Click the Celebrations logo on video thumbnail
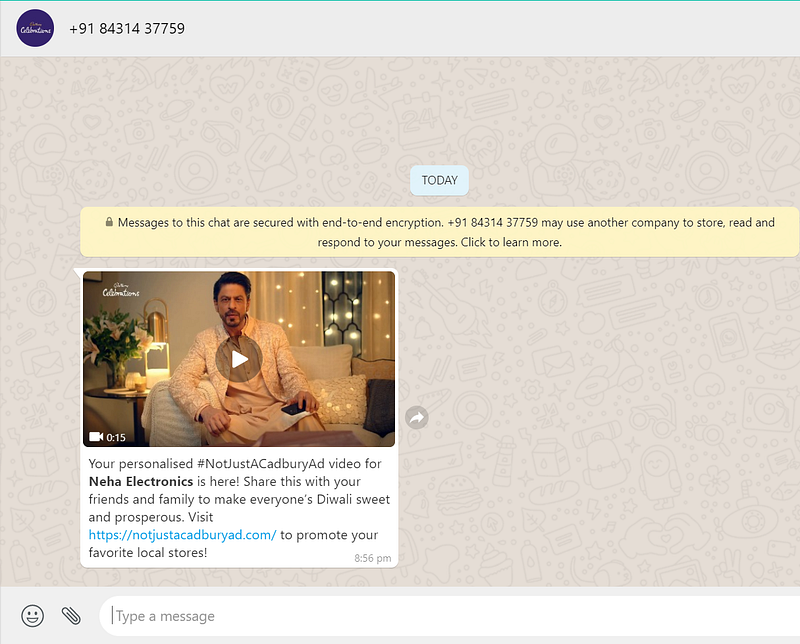The image size is (800, 644). coord(120,289)
